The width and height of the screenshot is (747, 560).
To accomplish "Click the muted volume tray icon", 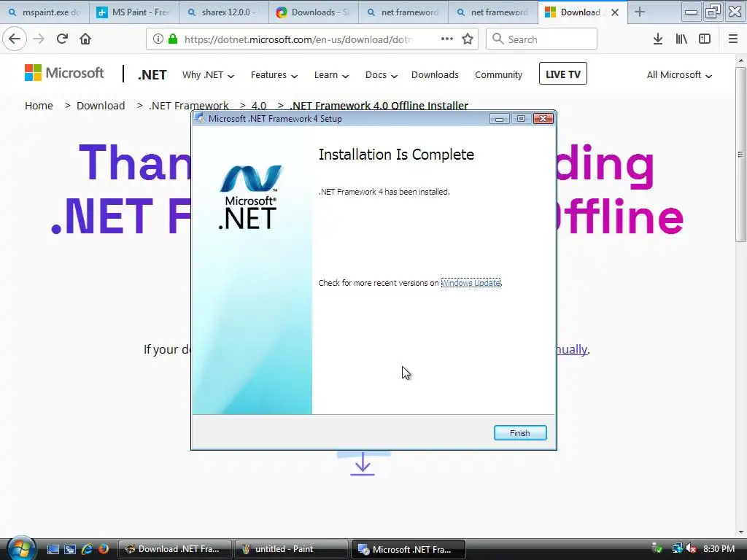I will (x=691, y=549).
